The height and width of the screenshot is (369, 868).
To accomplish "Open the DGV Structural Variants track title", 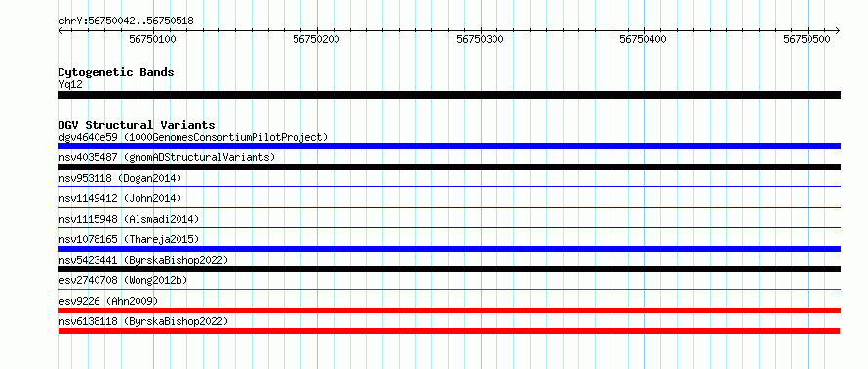I will tap(137, 125).
